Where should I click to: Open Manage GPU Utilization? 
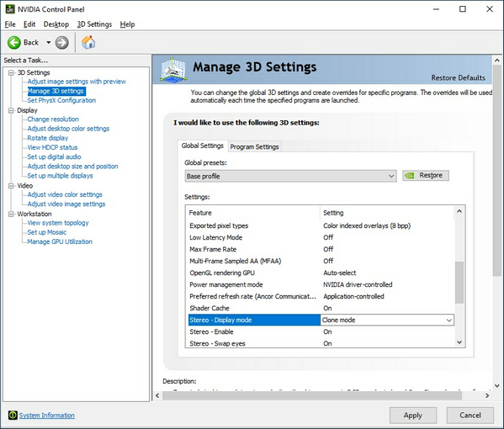click(60, 241)
